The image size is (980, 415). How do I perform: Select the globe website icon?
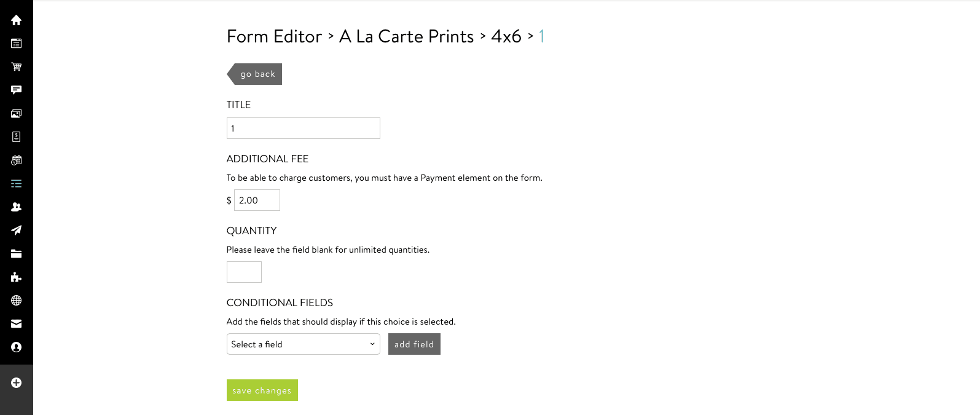point(15,300)
